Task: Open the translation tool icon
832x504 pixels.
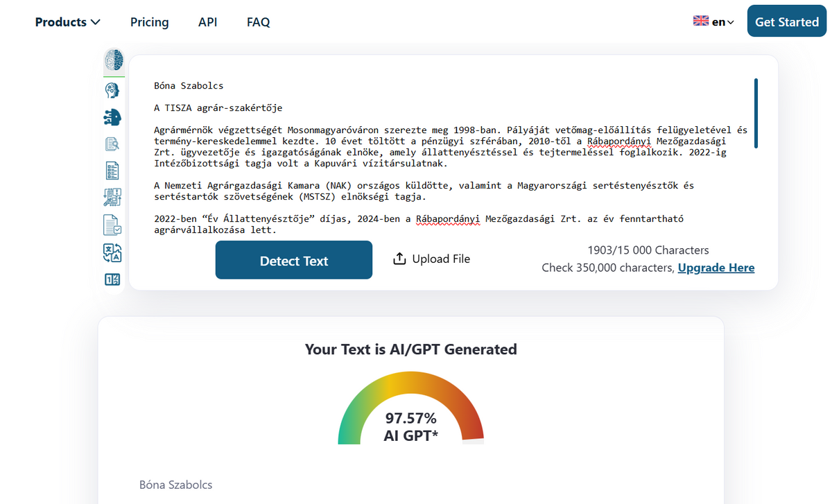Action: coord(112,252)
